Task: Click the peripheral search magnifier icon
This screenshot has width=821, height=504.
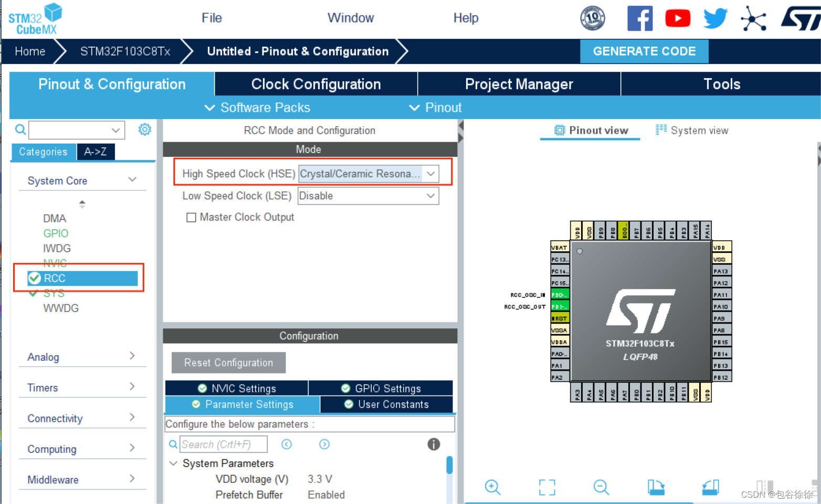Action: click(20, 129)
